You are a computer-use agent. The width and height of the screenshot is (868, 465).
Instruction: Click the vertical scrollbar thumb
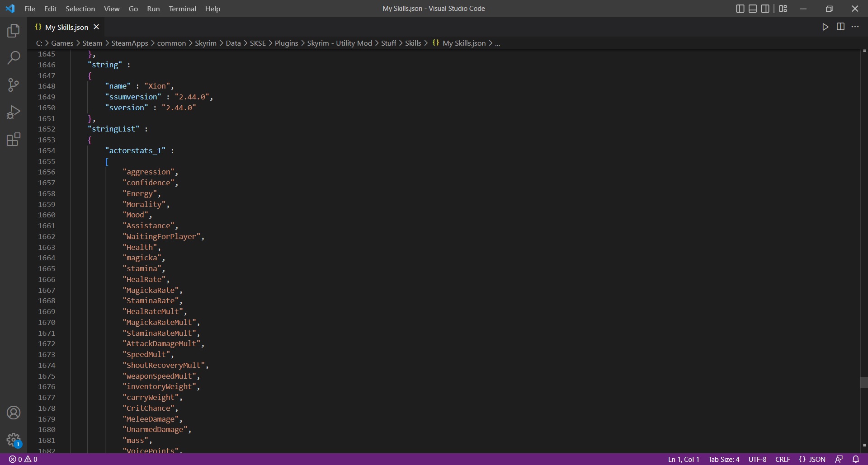864,382
